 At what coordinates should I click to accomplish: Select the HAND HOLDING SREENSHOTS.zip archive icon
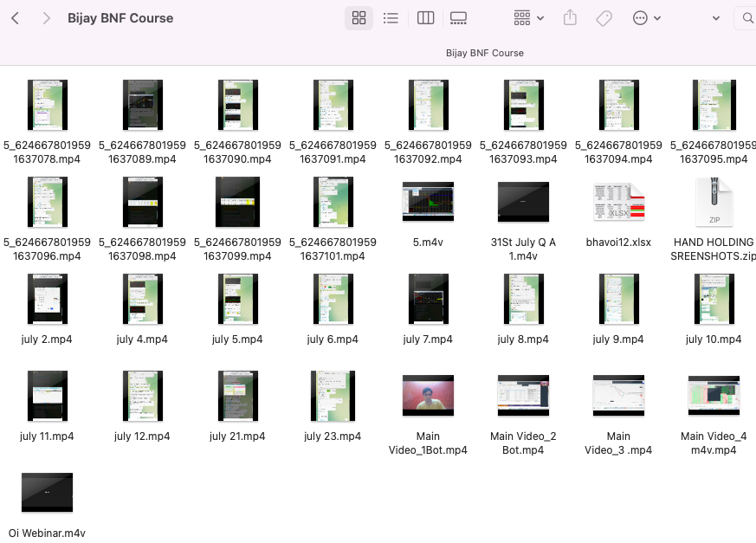pyautogui.click(x=714, y=202)
